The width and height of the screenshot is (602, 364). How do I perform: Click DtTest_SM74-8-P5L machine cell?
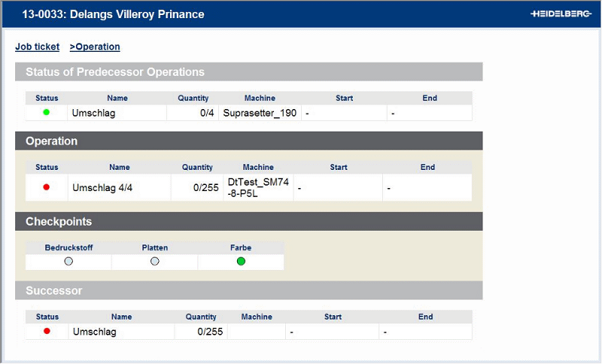point(258,187)
